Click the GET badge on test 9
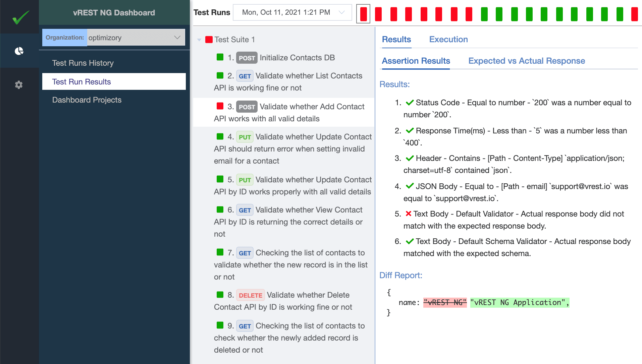This screenshot has width=642, height=364. [245, 326]
